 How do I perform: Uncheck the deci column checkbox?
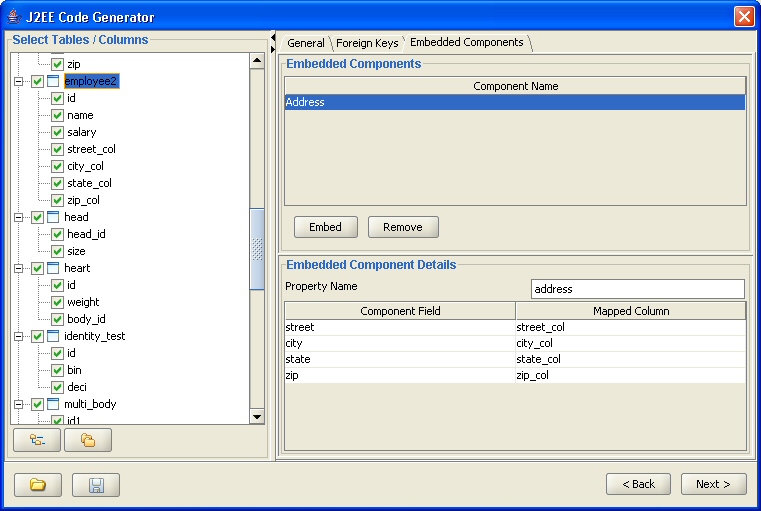pyautogui.click(x=57, y=387)
